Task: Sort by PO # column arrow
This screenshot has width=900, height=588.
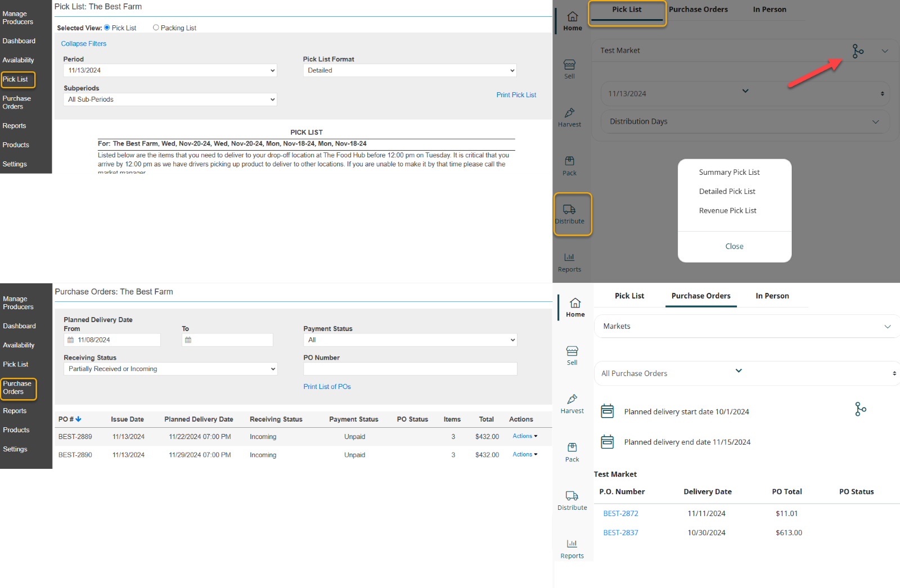Action: pyautogui.click(x=79, y=419)
